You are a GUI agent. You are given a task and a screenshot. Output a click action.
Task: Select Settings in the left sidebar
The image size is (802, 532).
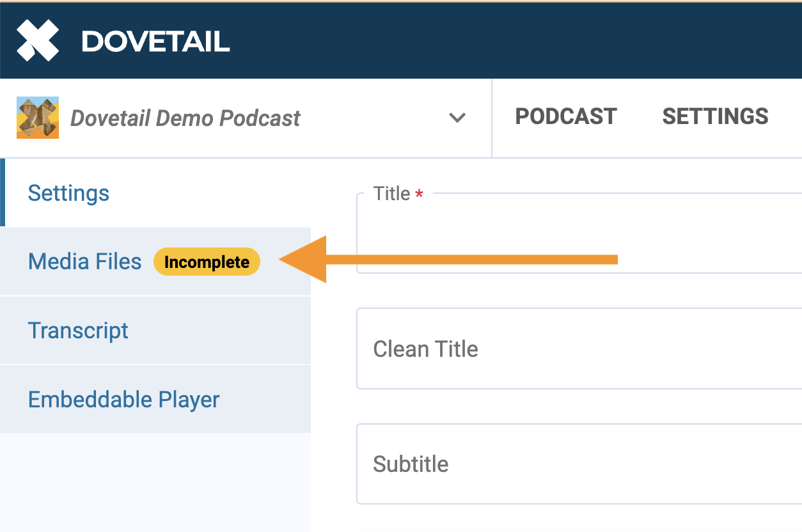(x=68, y=193)
